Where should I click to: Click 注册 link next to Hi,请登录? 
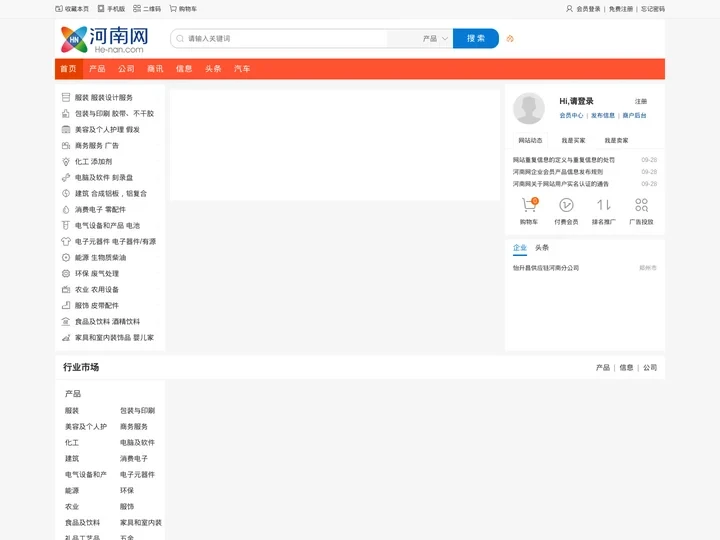click(641, 101)
